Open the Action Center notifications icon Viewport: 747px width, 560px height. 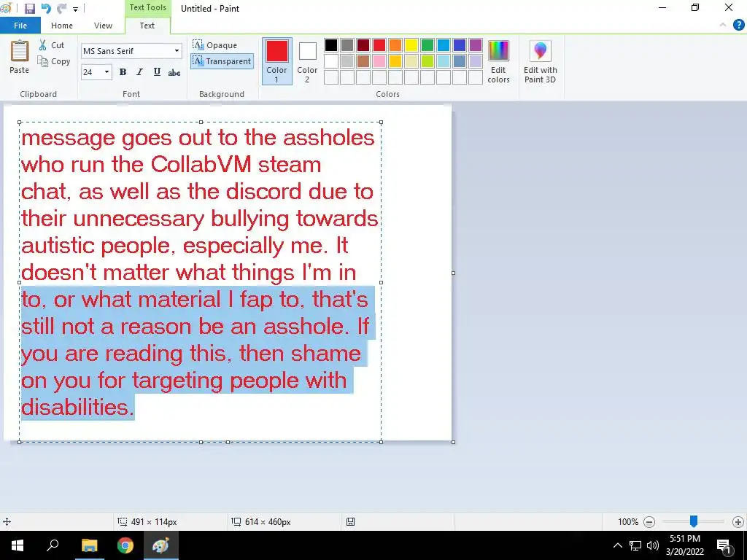(x=724, y=546)
